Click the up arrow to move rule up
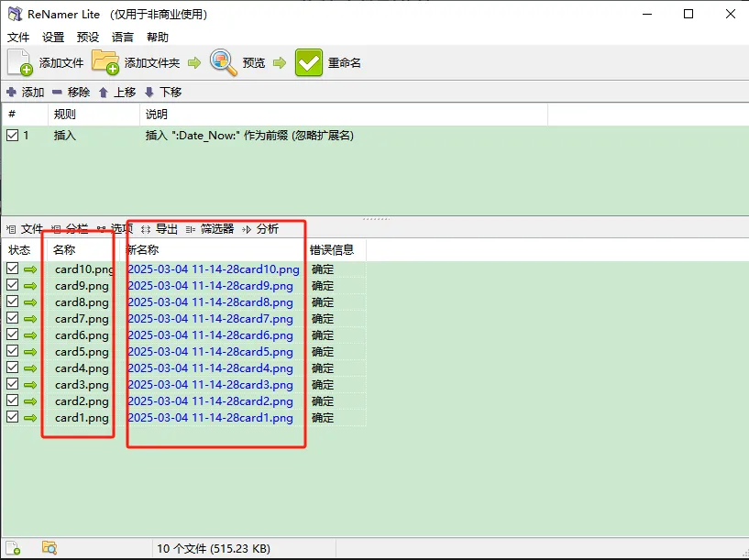The image size is (749, 560). [x=104, y=93]
